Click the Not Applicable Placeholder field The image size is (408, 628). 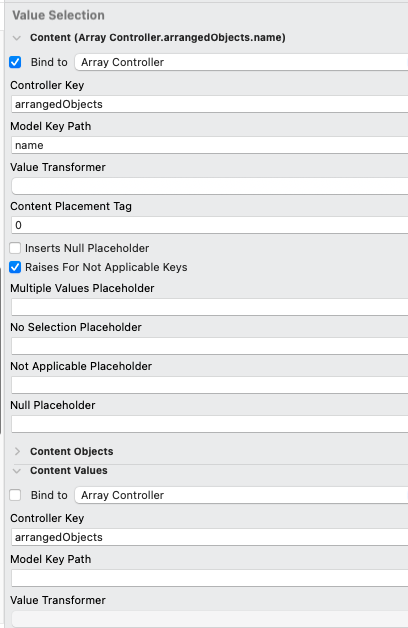click(209, 385)
